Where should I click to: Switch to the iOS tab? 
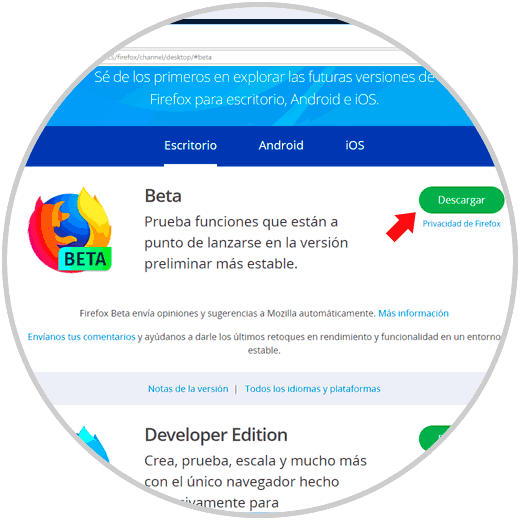click(355, 146)
